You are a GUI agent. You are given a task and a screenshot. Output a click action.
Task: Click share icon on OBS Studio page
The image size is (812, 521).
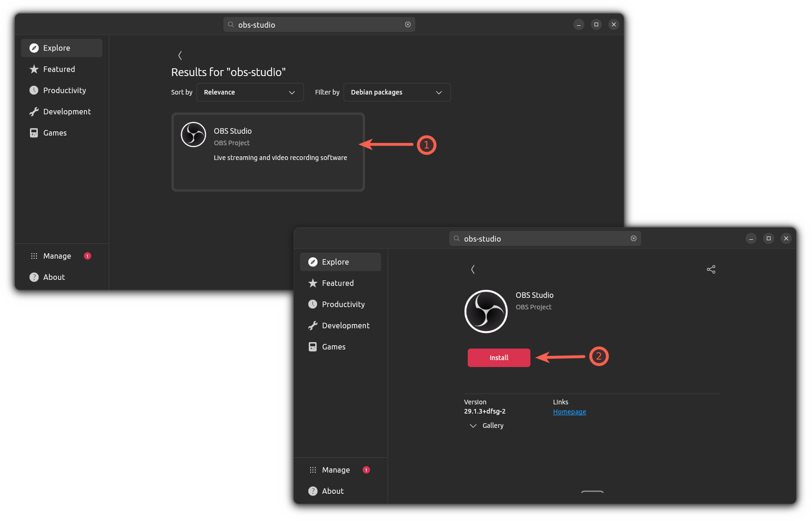pyautogui.click(x=711, y=269)
